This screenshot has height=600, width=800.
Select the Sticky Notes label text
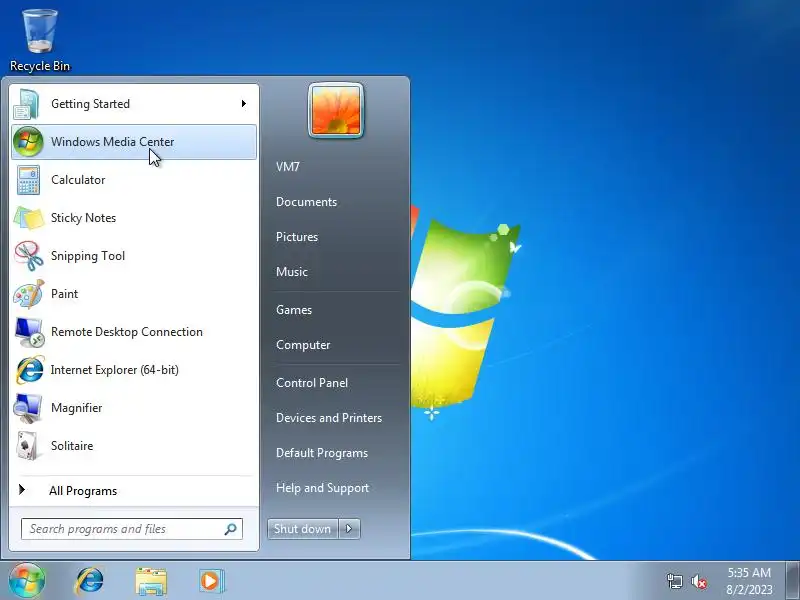84,218
